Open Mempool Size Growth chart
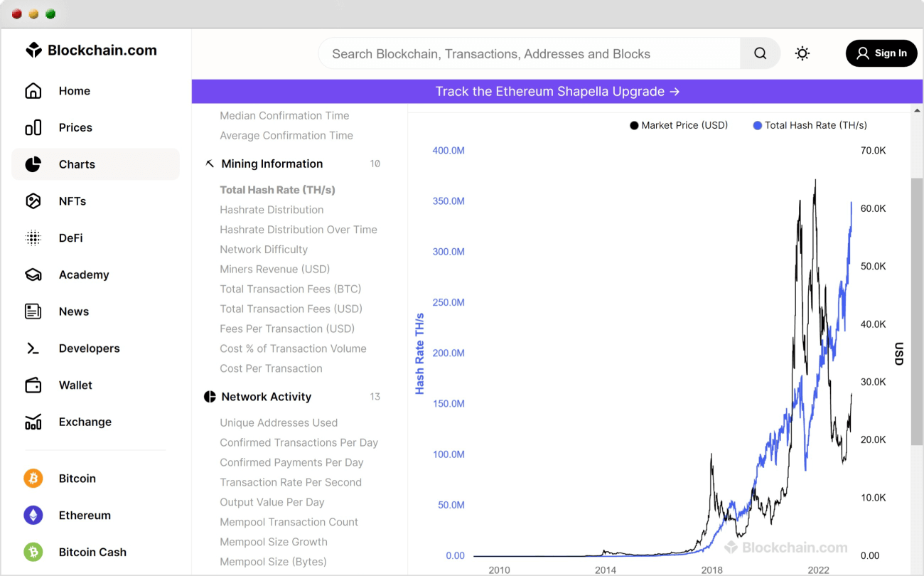The width and height of the screenshot is (924, 576). (x=274, y=543)
